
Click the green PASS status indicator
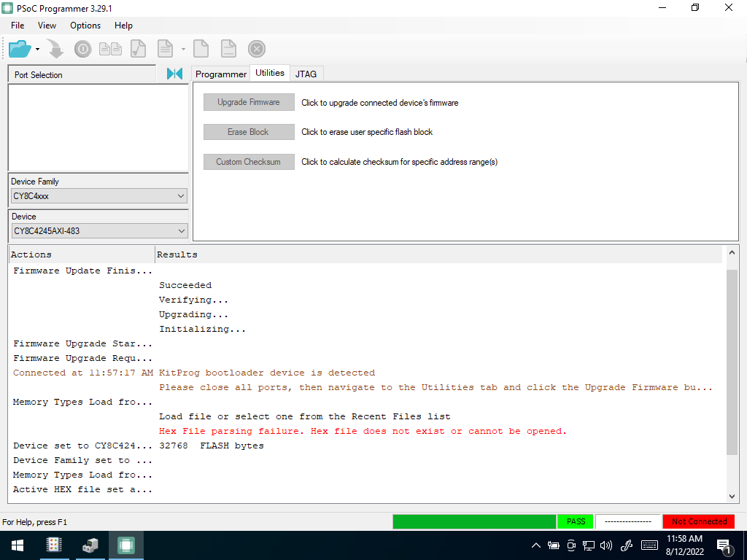point(576,521)
